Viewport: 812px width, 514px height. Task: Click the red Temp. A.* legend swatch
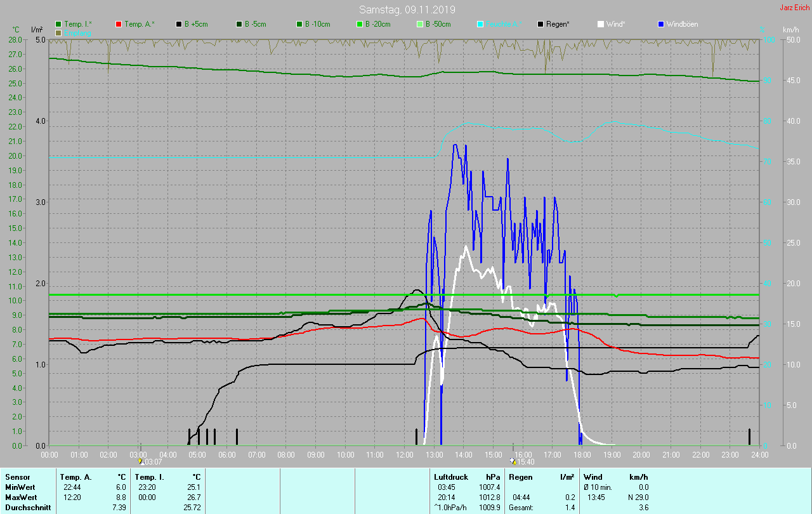pos(119,24)
